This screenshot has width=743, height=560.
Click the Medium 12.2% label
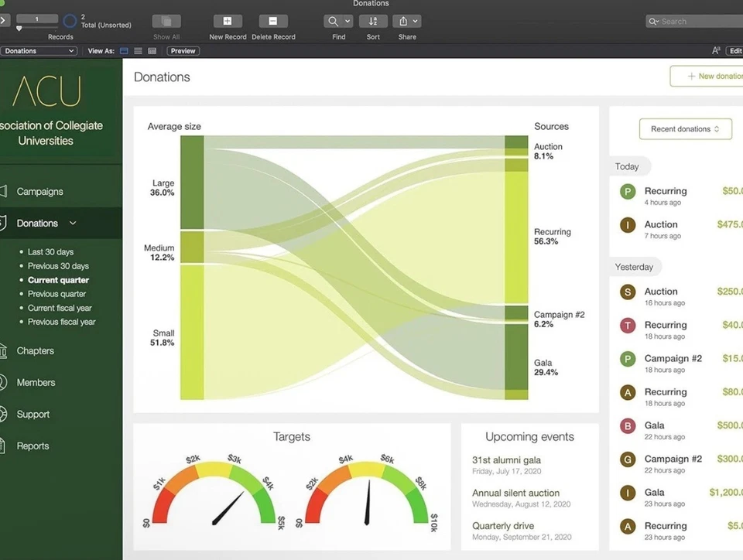point(159,253)
